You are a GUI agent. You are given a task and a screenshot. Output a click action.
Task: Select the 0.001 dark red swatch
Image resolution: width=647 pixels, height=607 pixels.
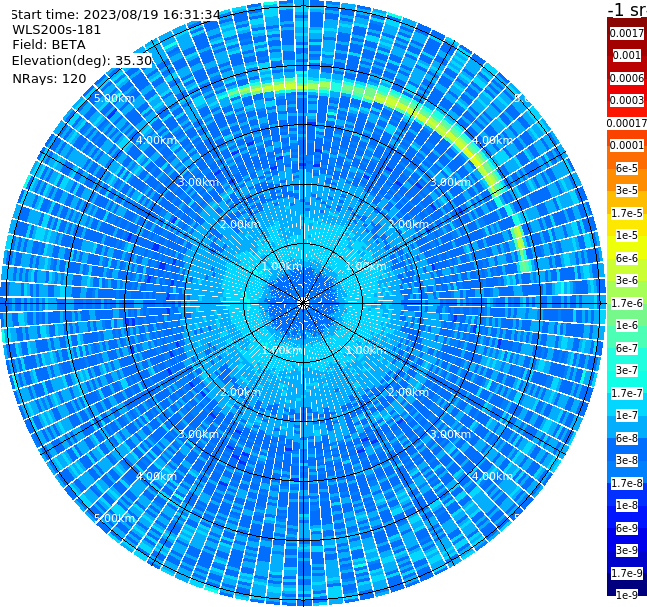pyautogui.click(x=626, y=55)
